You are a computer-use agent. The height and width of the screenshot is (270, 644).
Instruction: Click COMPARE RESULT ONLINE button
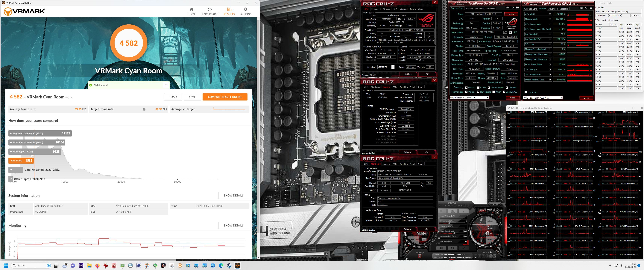[x=225, y=97]
